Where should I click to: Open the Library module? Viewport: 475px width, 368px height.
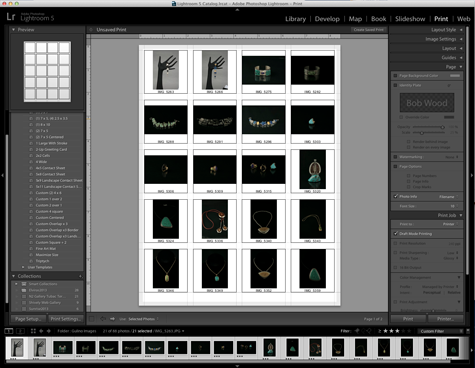(x=295, y=19)
